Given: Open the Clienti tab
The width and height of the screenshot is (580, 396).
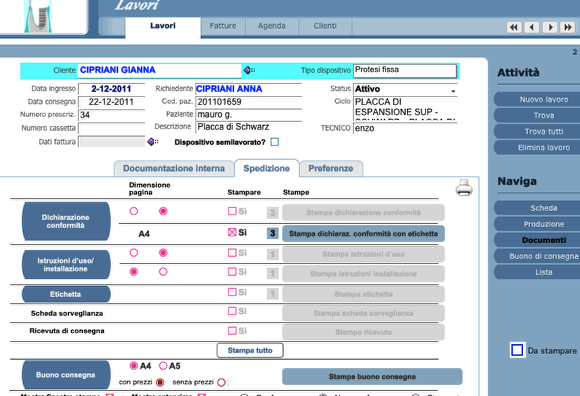Looking at the screenshot, I should 325,26.
